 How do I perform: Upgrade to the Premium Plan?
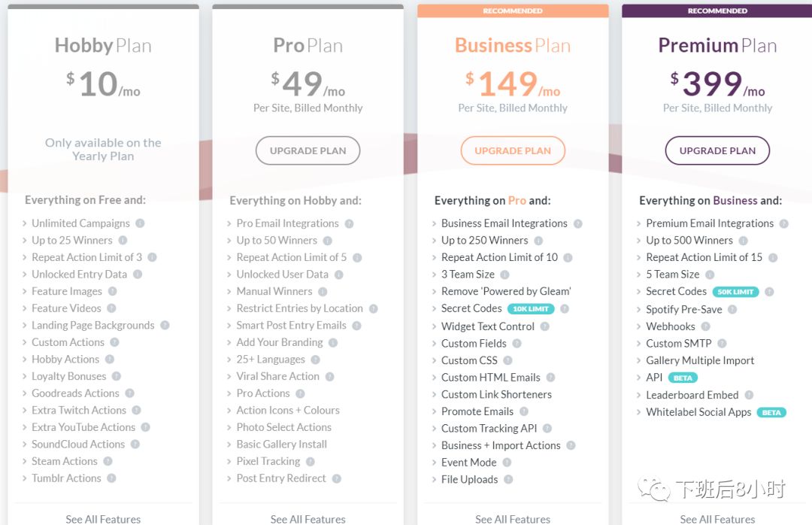pos(717,151)
